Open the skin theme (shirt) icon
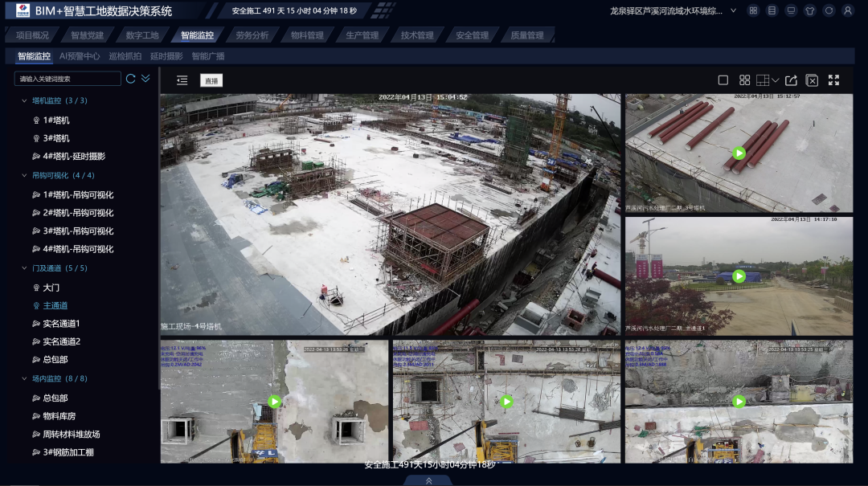The image size is (868, 486). click(x=809, y=11)
